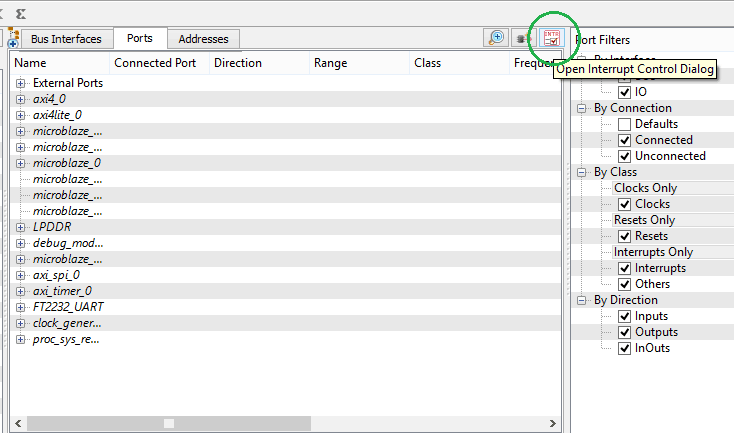Toggle the Connected filter checkbox
This screenshot has width=734, height=433.
pos(625,140)
